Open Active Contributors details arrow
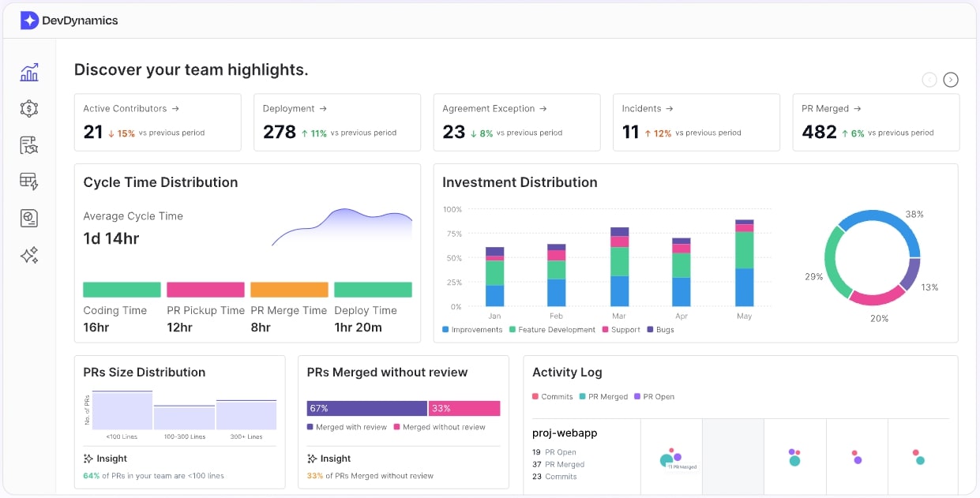Screen dimensions: 980x498 (x=175, y=109)
